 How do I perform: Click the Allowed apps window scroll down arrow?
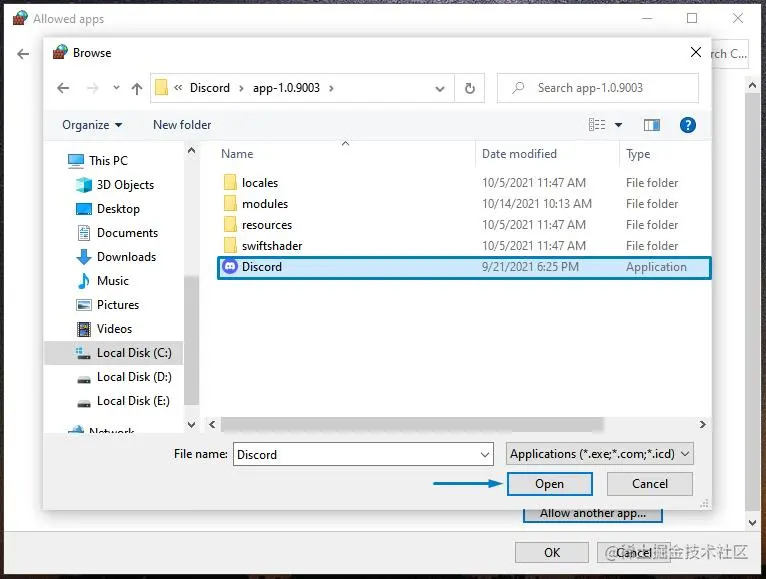point(752,522)
